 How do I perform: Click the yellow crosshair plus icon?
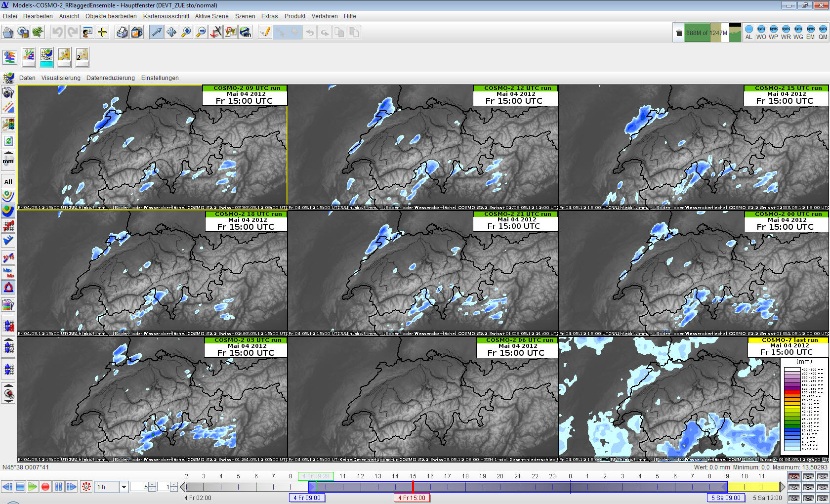(102, 33)
